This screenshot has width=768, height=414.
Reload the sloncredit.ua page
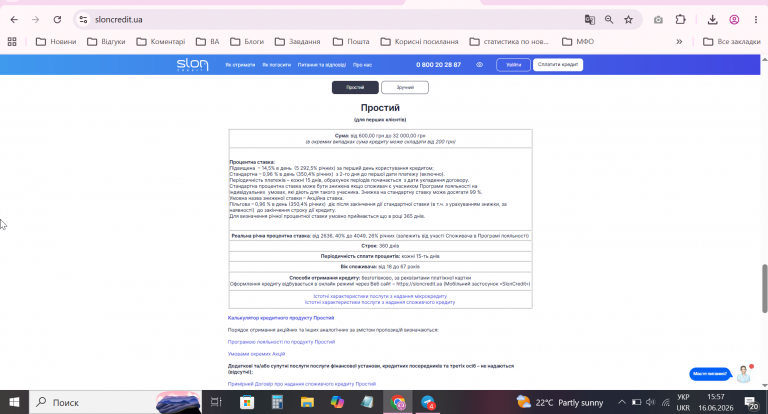(x=57, y=20)
